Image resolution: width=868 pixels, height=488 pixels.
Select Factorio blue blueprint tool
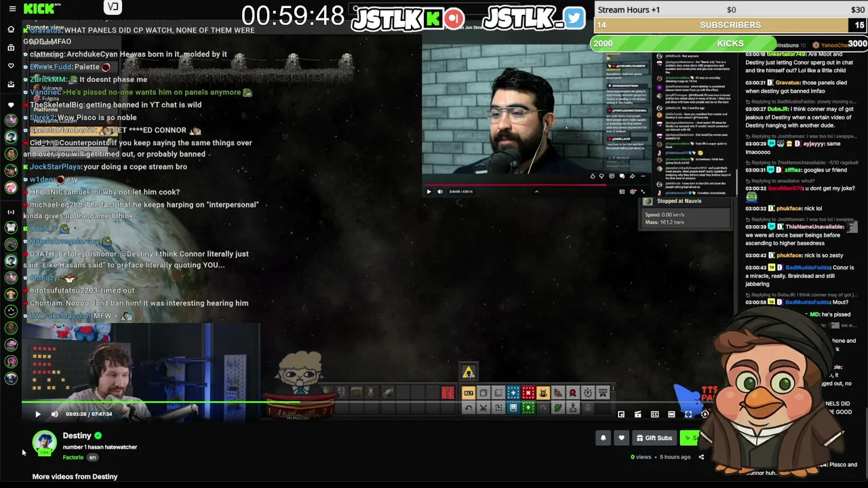(x=513, y=393)
